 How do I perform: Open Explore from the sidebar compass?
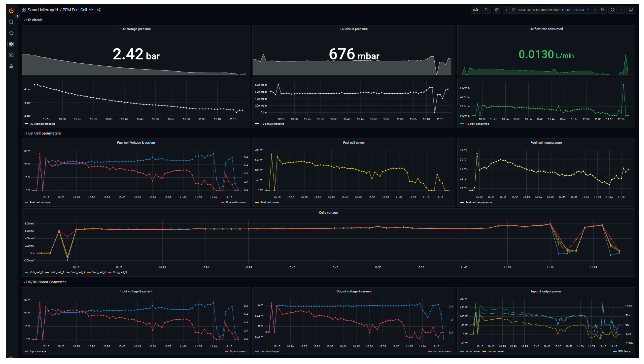click(11, 55)
